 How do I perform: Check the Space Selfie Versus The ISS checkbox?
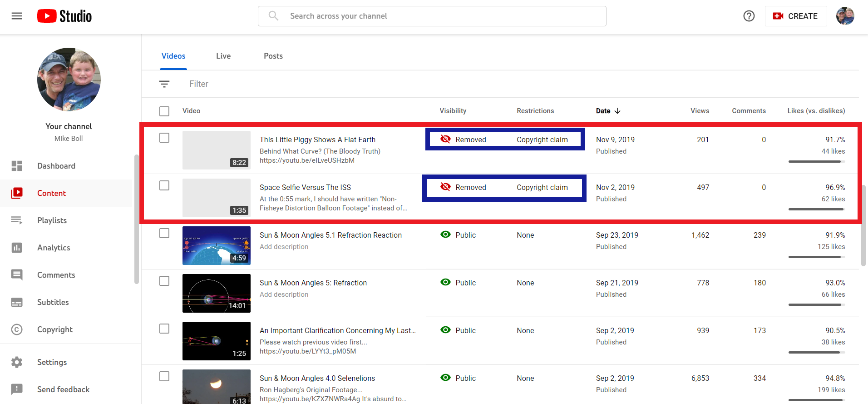pyautogui.click(x=164, y=185)
